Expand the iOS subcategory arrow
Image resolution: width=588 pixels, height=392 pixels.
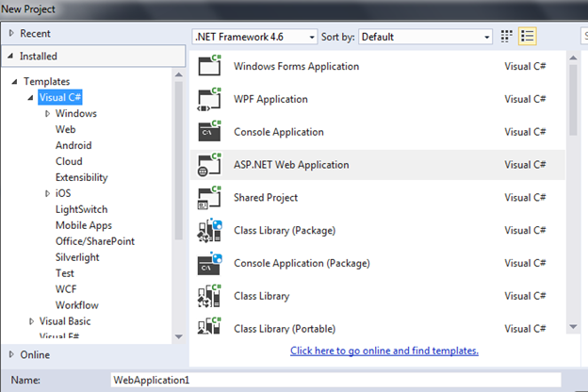[x=47, y=193]
